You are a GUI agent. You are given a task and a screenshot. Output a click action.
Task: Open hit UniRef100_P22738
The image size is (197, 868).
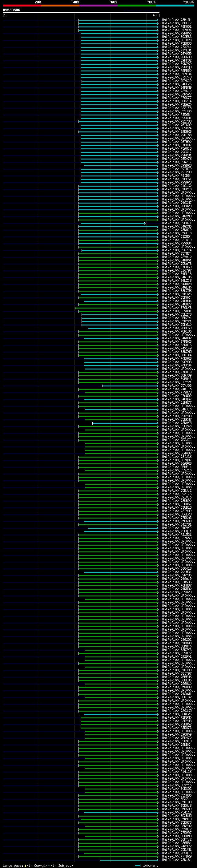(x=177, y=121)
